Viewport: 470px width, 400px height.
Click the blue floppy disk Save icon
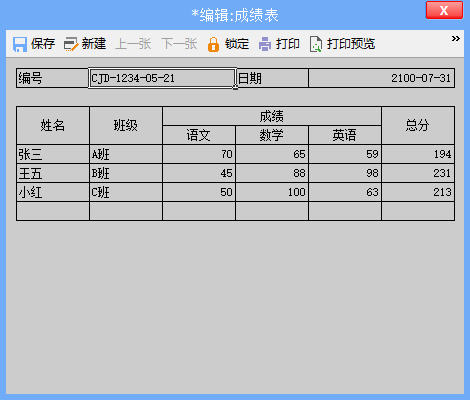click(x=20, y=44)
